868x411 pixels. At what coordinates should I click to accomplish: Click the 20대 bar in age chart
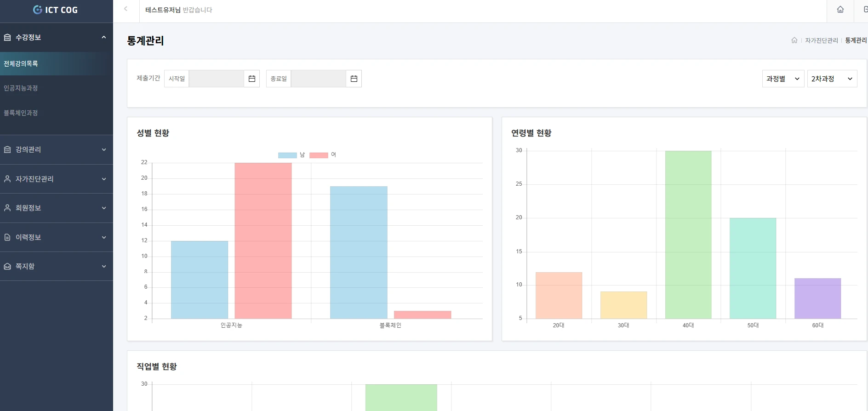559,296
